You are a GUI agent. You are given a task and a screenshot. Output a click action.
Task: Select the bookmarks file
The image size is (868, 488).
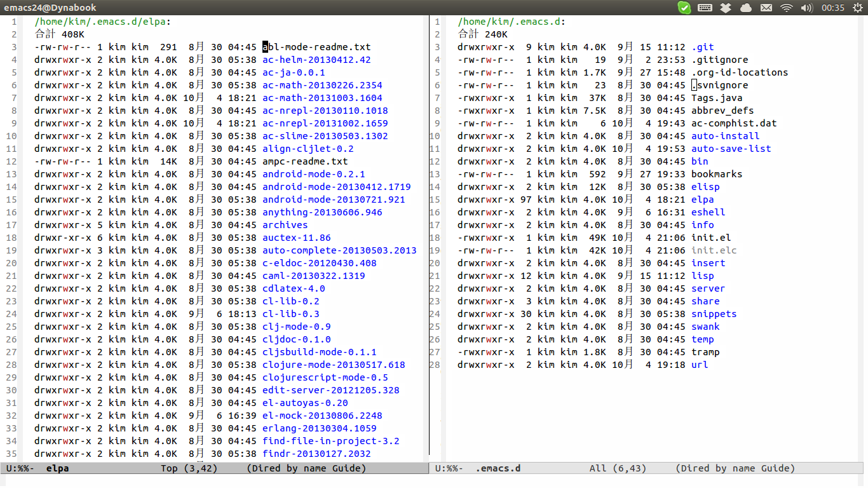click(x=717, y=174)
